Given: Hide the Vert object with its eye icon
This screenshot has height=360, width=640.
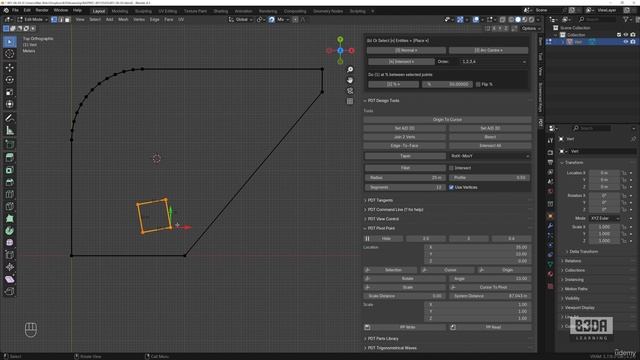Looking at the screenshot, I should coord(626,42).
